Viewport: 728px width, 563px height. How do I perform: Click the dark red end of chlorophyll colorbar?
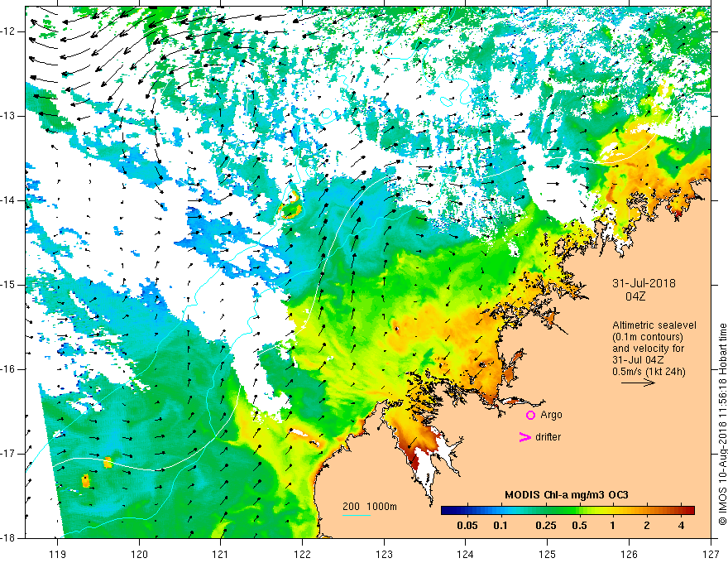tap(689, 511)
